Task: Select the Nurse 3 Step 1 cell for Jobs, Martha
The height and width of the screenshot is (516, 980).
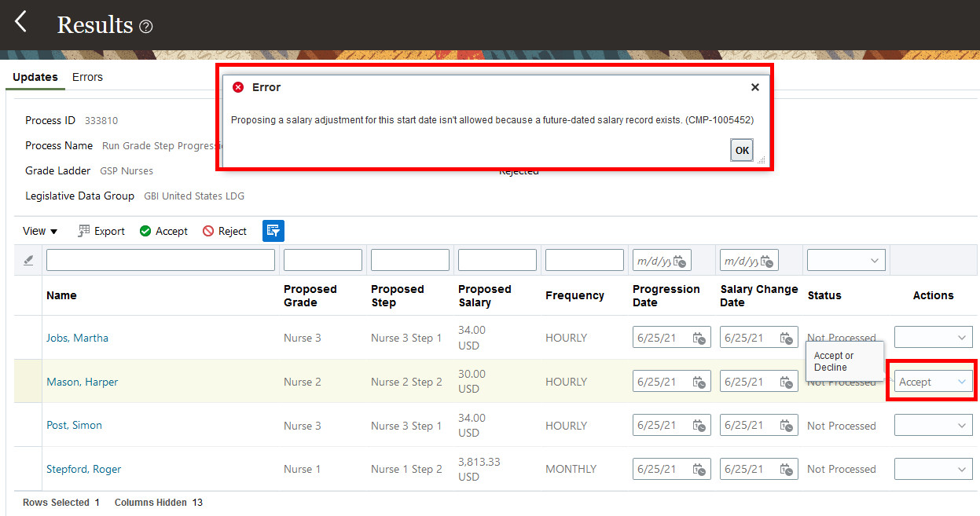Action: coord(406,338)
